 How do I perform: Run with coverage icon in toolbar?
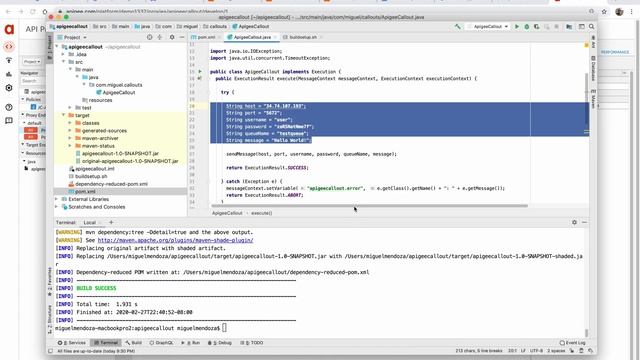pos(536,27)
